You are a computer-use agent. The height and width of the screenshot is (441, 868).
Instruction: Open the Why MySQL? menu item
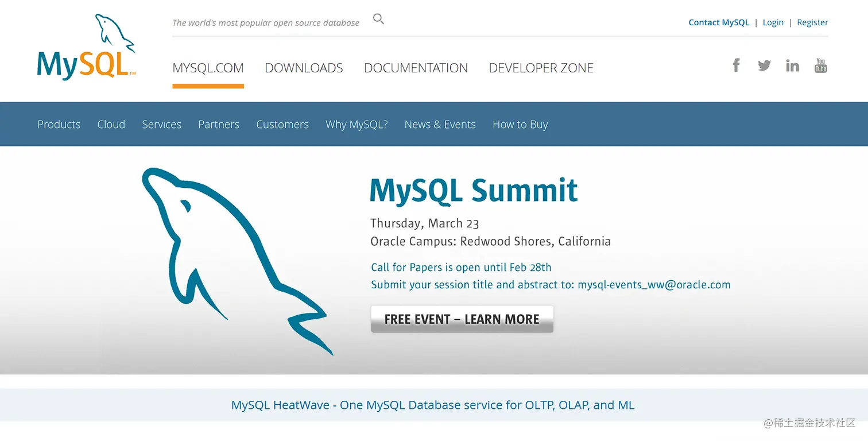[356, 124]
